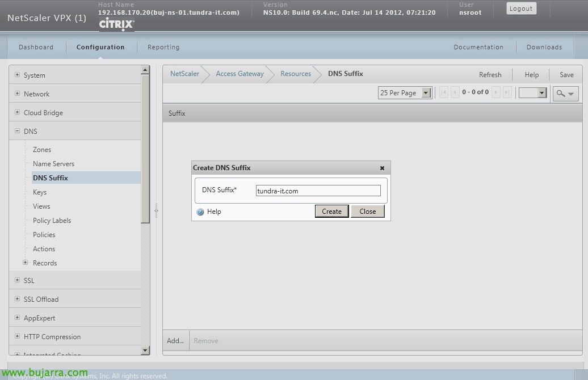Open the 25 Per Page dropdown
The width and height of the screenshot is (588, 380).
tap(405, 92)
